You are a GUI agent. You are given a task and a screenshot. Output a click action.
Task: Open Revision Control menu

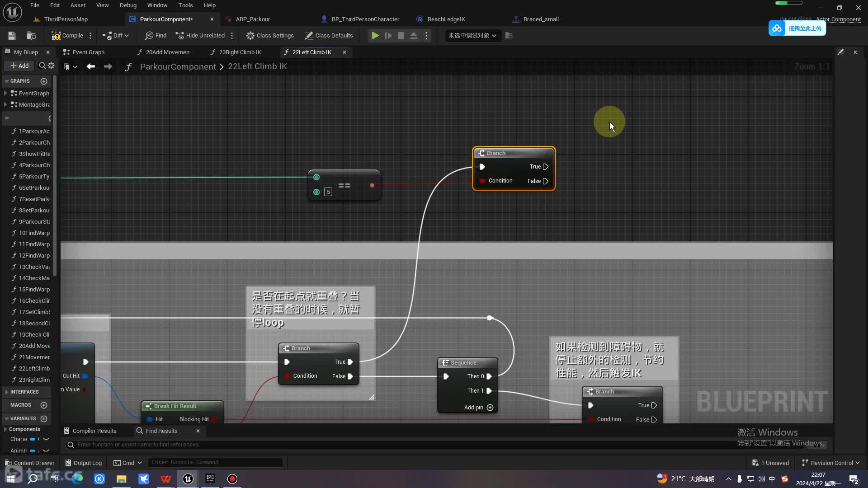click(x=831, y=463)
